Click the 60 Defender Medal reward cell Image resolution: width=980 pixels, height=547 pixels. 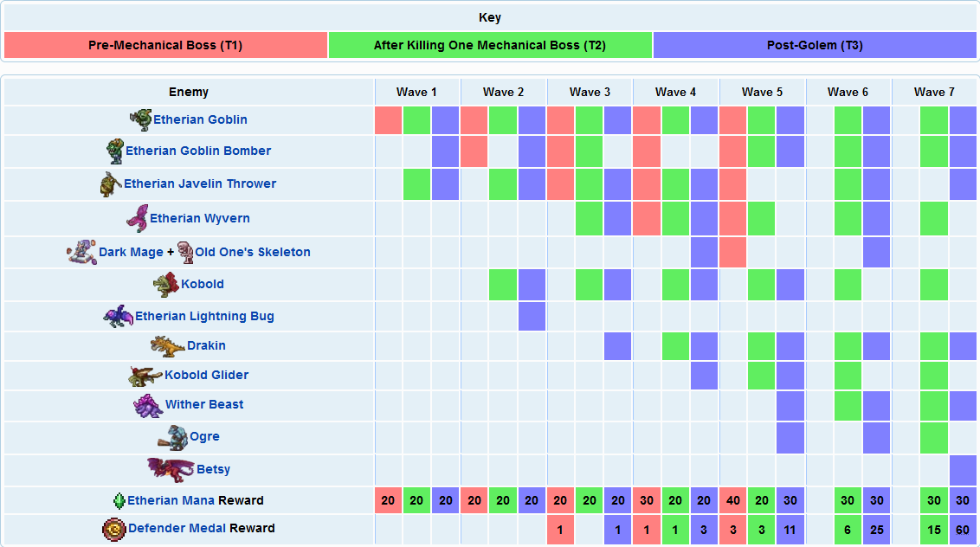click(963, 530)
